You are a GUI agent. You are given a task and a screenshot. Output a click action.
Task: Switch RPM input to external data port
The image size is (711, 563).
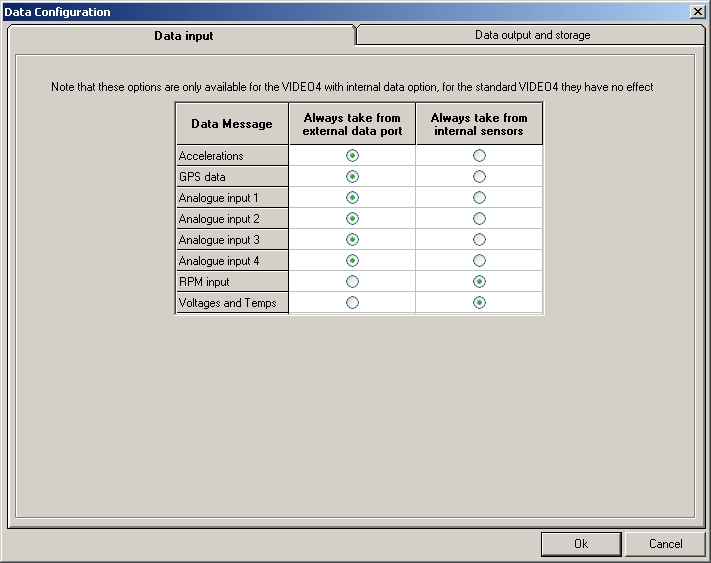point(352,282)
